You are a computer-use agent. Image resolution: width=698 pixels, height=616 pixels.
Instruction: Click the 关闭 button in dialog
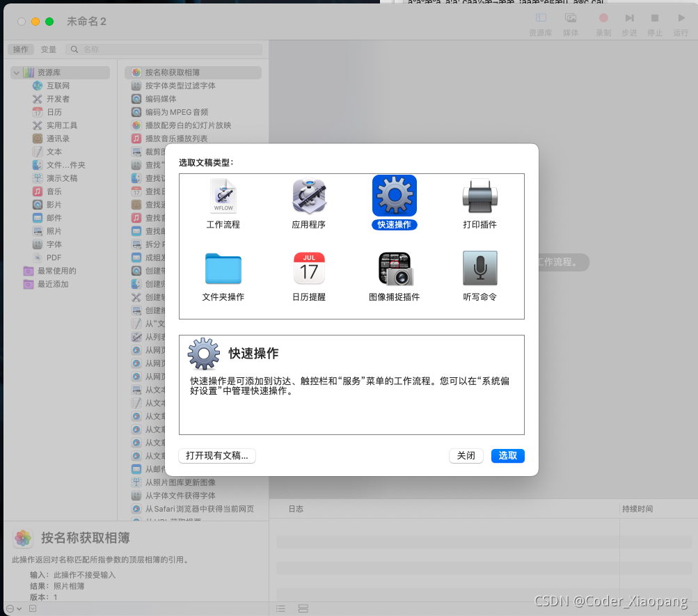(466, 456)
